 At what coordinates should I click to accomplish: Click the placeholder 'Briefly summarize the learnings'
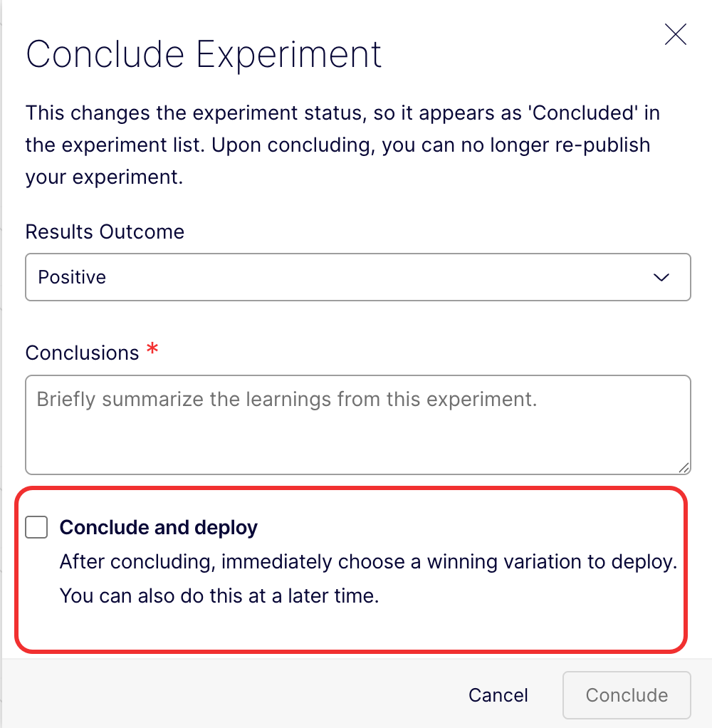(286, 399)
